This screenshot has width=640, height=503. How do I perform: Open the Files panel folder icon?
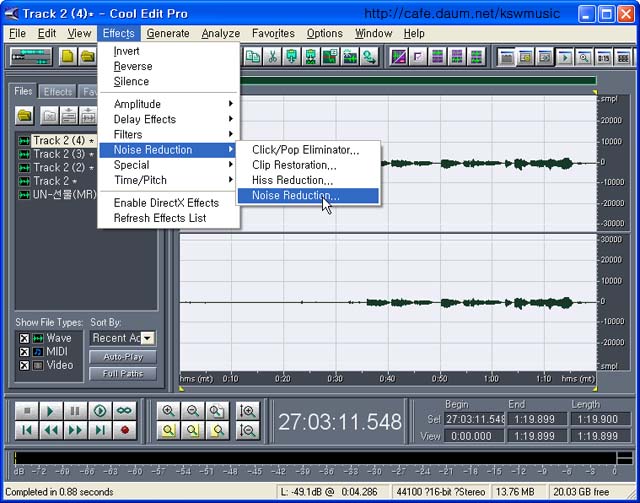(24, 116)
